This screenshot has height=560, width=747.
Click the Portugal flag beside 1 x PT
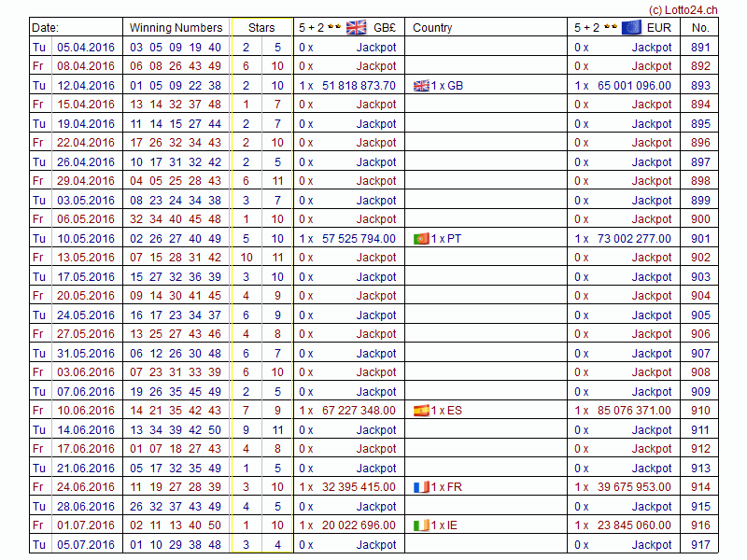point(421,239)
